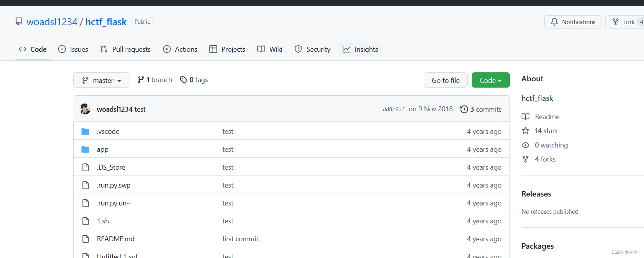The image size is (644, 258).
Task: Click file icon of .DS_Store row
Action: pos(86,167)
